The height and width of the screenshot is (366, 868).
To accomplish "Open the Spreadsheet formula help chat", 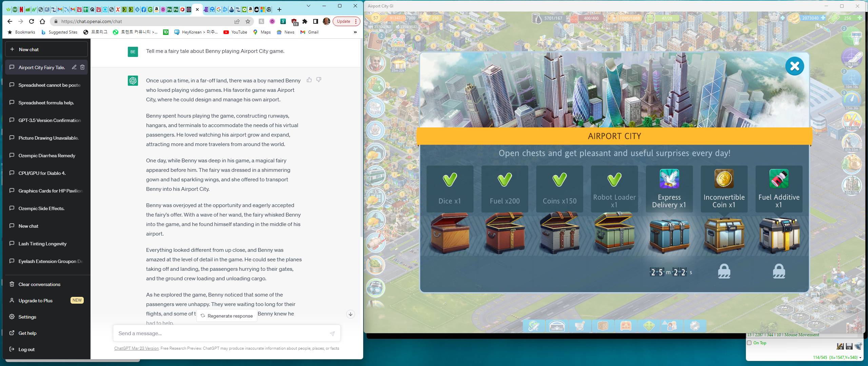I will 46,103.
